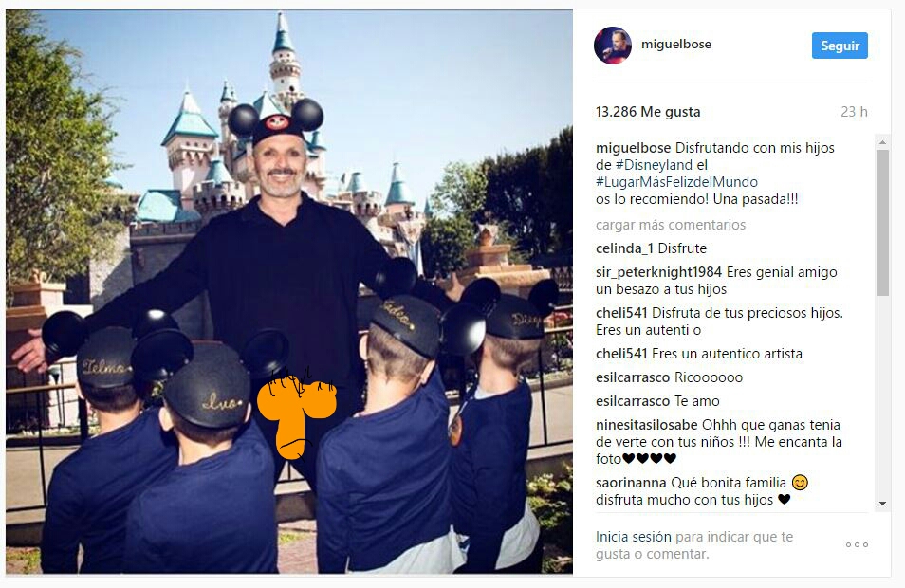Open commenter ninesitasilosabe profile
This screenshot has width=905, height=588.
pyautogui.click(x=646, y=425)
